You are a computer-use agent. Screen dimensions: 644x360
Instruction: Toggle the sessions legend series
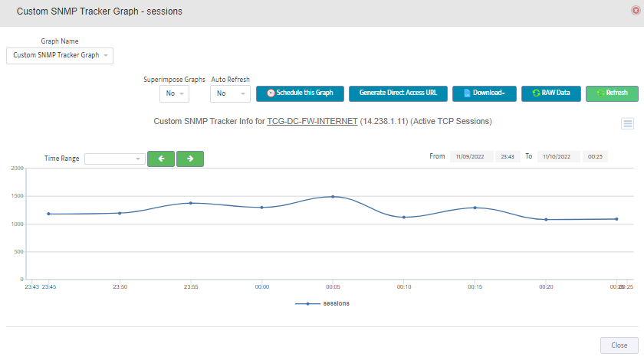coord(323,304)
